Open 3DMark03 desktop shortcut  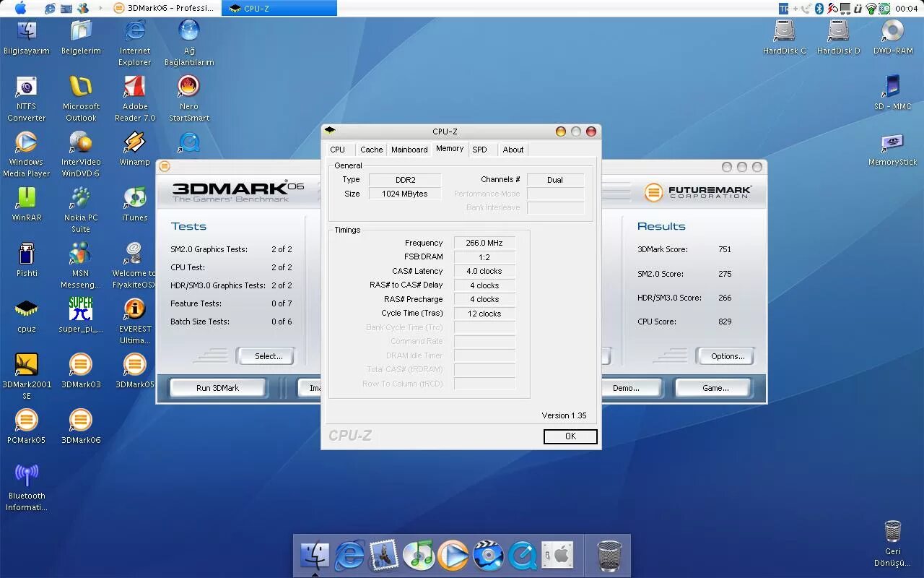[x=81, y=365]
